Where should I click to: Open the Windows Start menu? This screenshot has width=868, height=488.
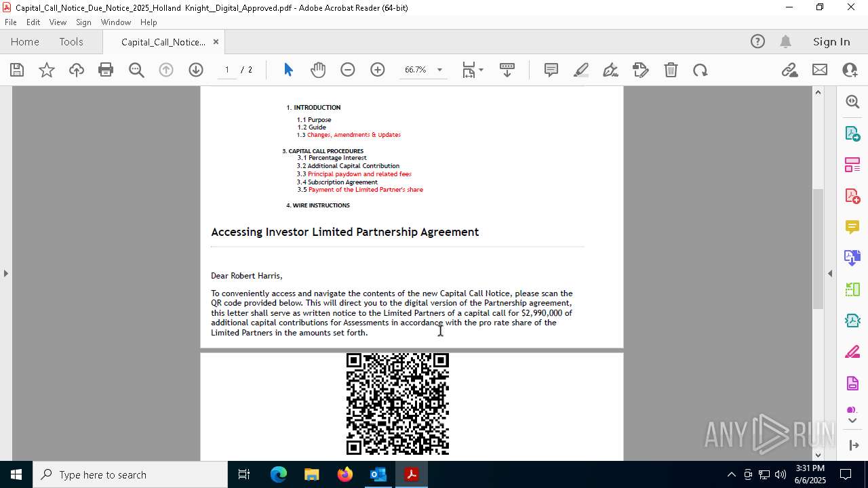[16, 474]
